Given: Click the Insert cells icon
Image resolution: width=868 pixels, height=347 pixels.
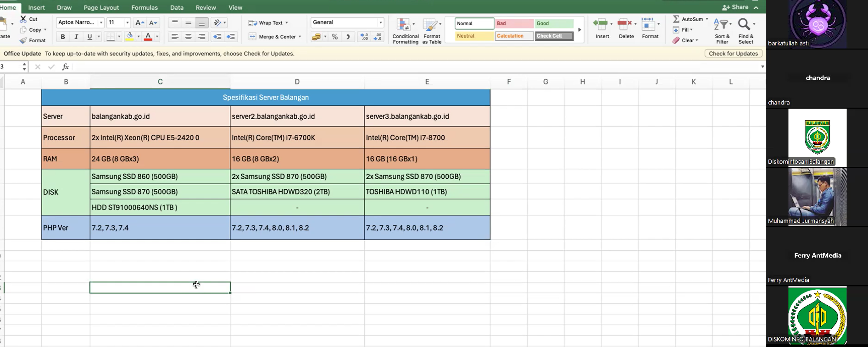Looking at the screenshot, I should point(600,24).
